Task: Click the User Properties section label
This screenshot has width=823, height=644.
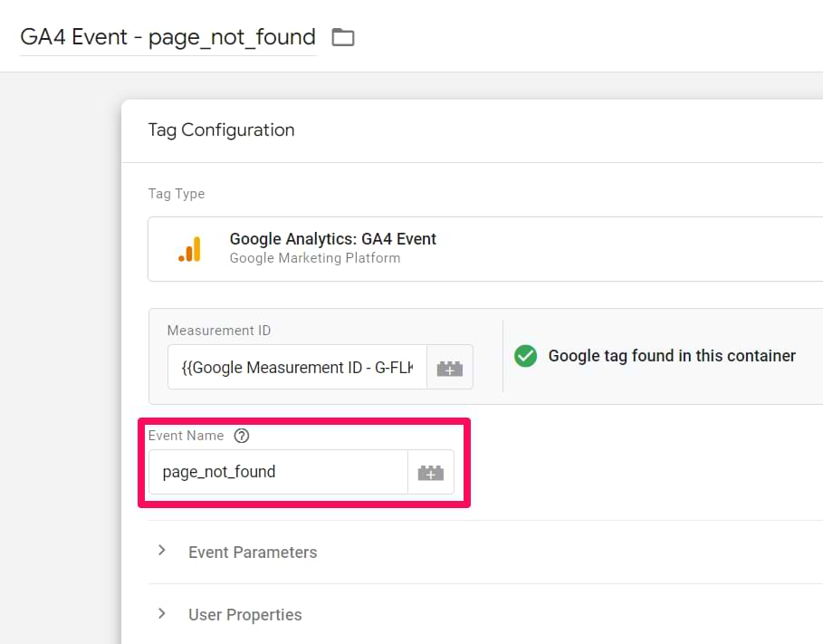Action: pyautogui.click(x=245, y=614)
